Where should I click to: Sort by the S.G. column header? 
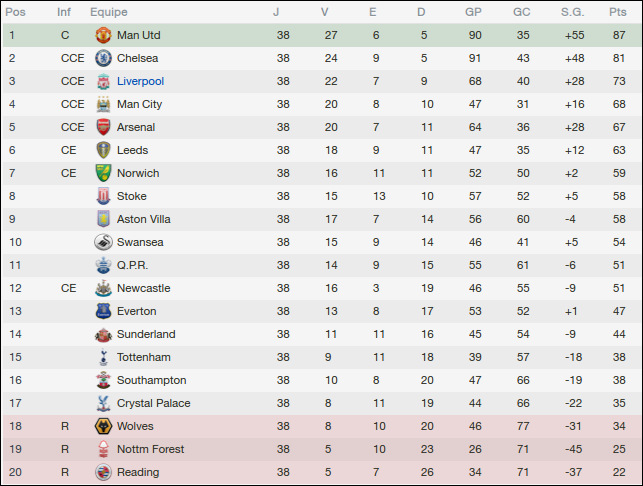coord(573,12)
